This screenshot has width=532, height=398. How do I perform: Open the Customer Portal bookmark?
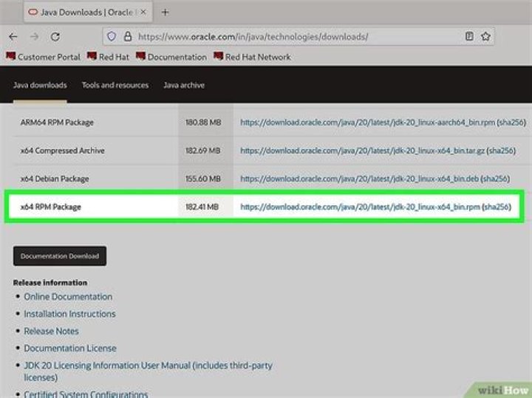(43, 57)
